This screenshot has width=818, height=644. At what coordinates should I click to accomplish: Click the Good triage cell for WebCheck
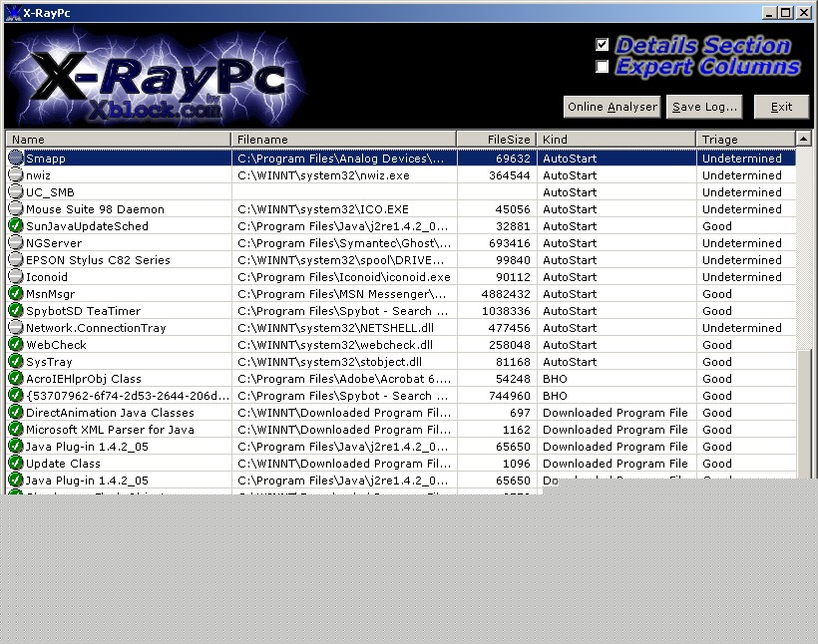pos(746,345)
